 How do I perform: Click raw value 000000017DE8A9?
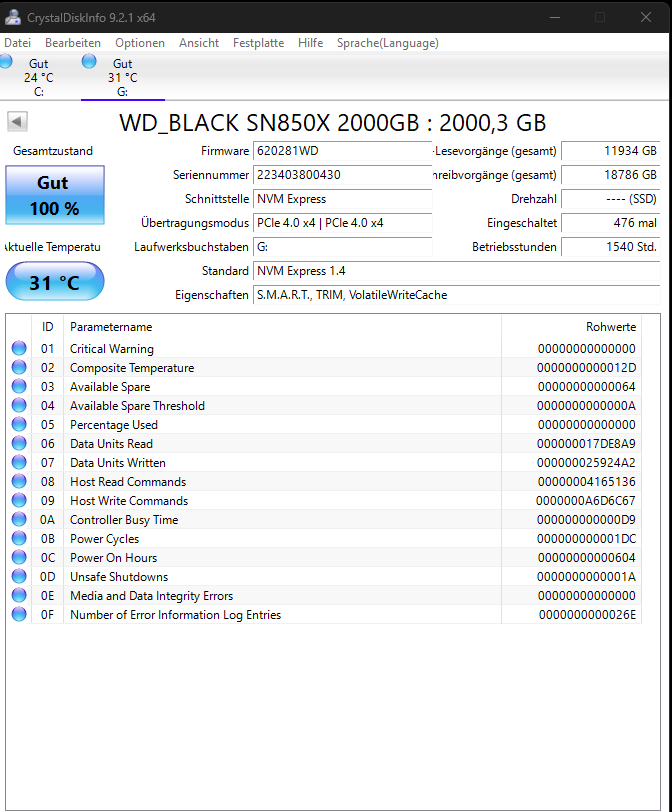tap(586, 444)
